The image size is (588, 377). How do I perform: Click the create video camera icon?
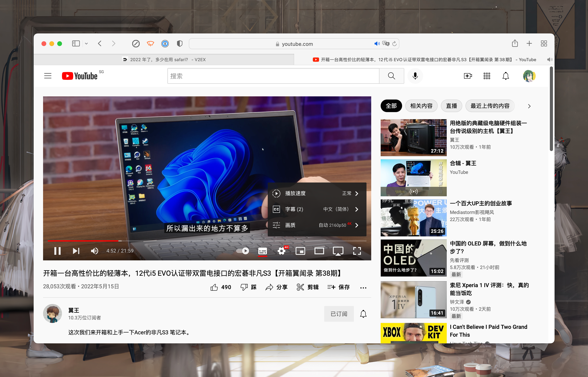pos(468,76)
